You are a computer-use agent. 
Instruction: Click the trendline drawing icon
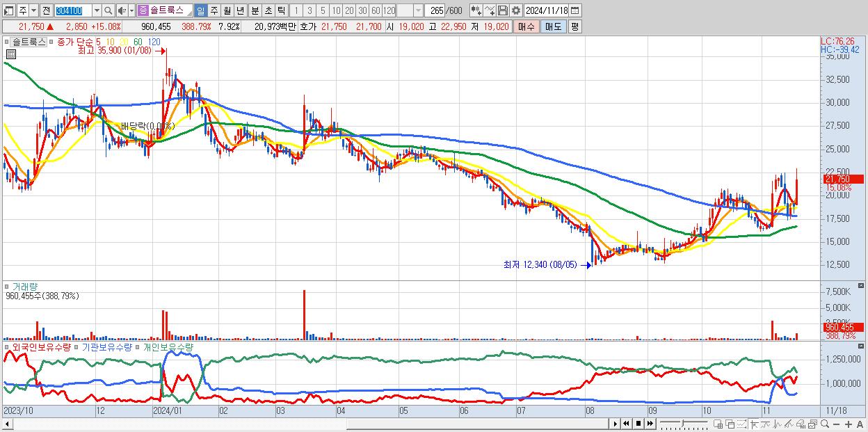[x=789, y=424]
